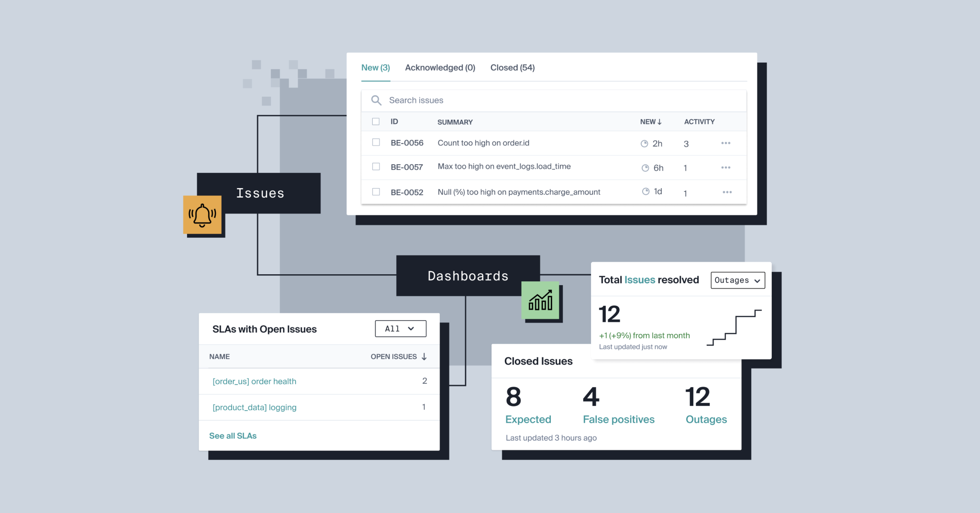This screenshot has width=980, height=513.
Task: Check the checkbox for issue BE-0056
Action: (376, 143)
